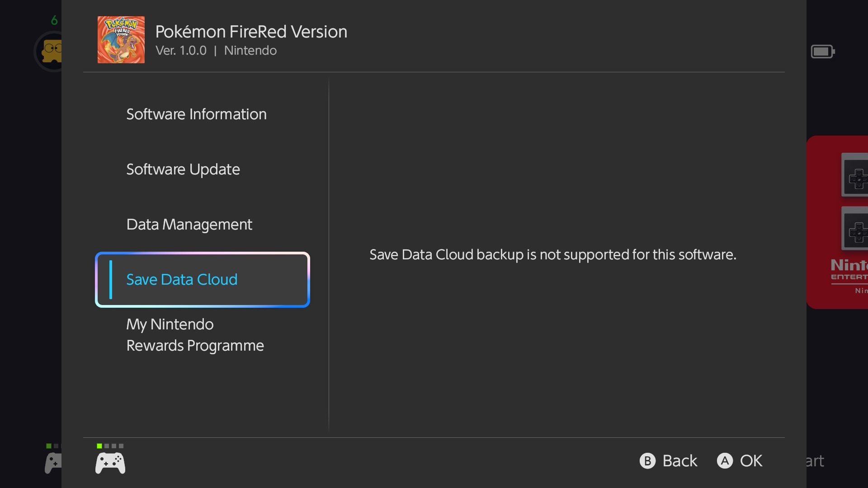Click the white controller icon in panel footer

click(x=110, y=463)
